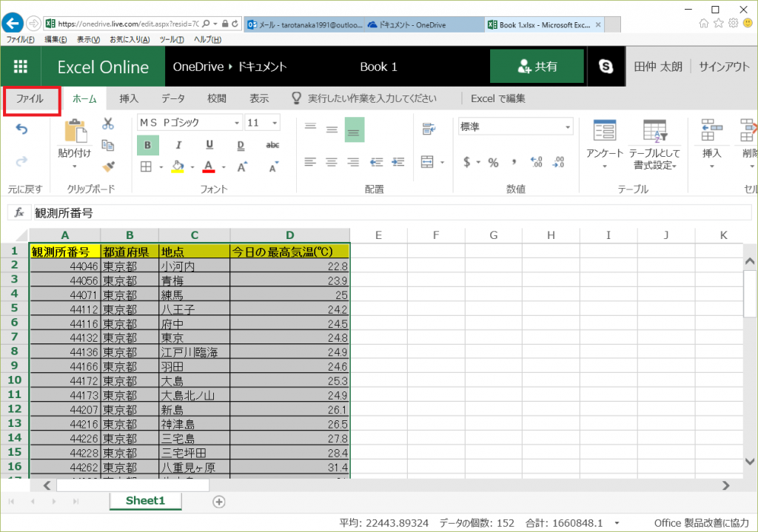
Task: Select the Sheet1 worksheet tab
Action: click(x=146, y=501)
